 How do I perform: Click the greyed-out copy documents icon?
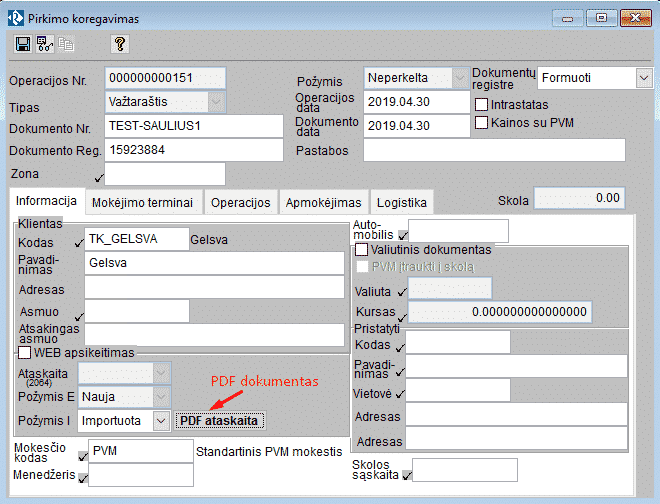point(67,44)
